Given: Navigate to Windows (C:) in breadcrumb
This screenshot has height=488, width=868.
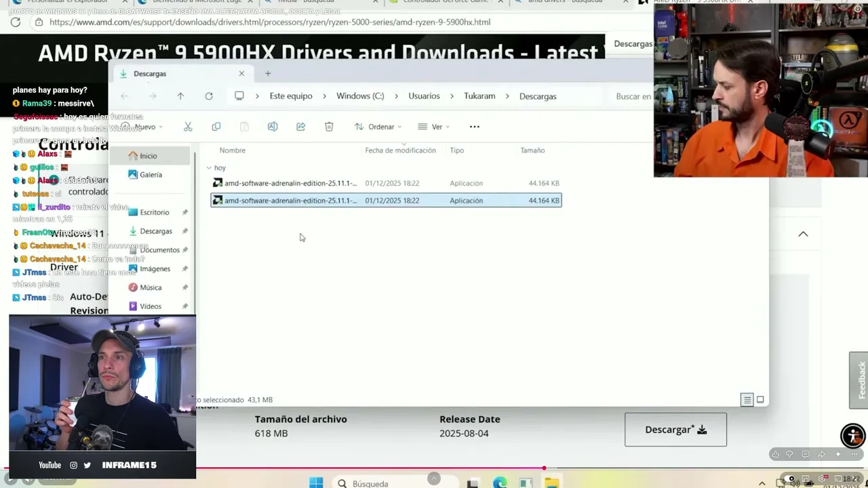Looking at the screenshot, I should pos(360,96).
